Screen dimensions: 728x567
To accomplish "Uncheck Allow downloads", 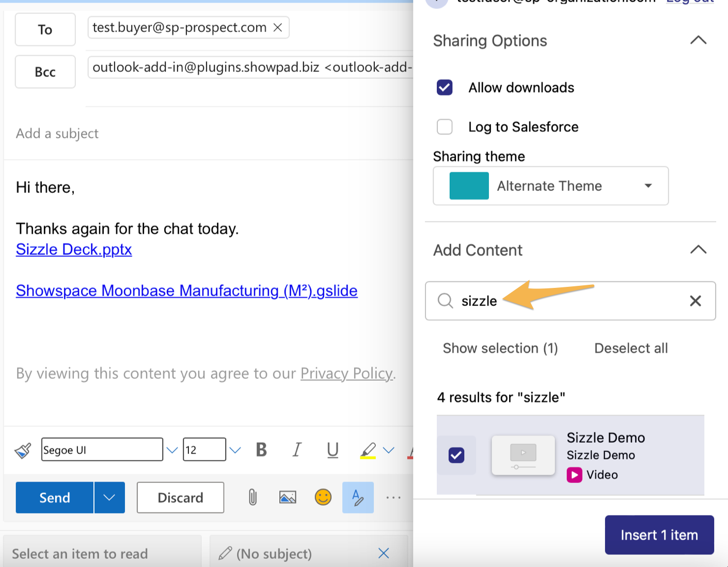I will (x=445, y=88).
